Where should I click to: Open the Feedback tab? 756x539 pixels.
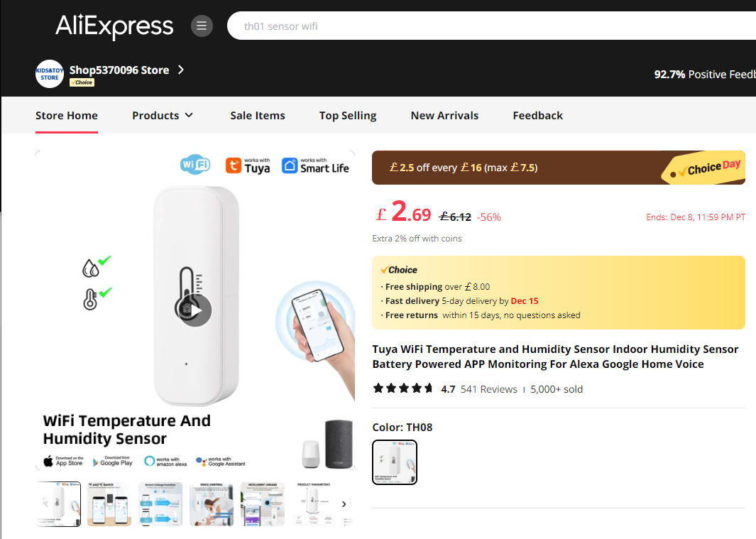(x=537, y=116)
